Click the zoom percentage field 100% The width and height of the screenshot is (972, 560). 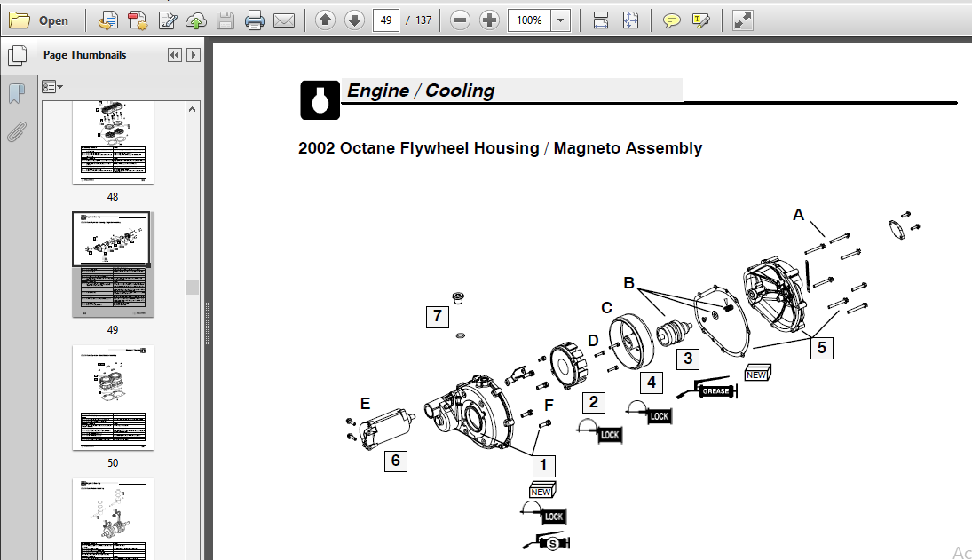529,20
